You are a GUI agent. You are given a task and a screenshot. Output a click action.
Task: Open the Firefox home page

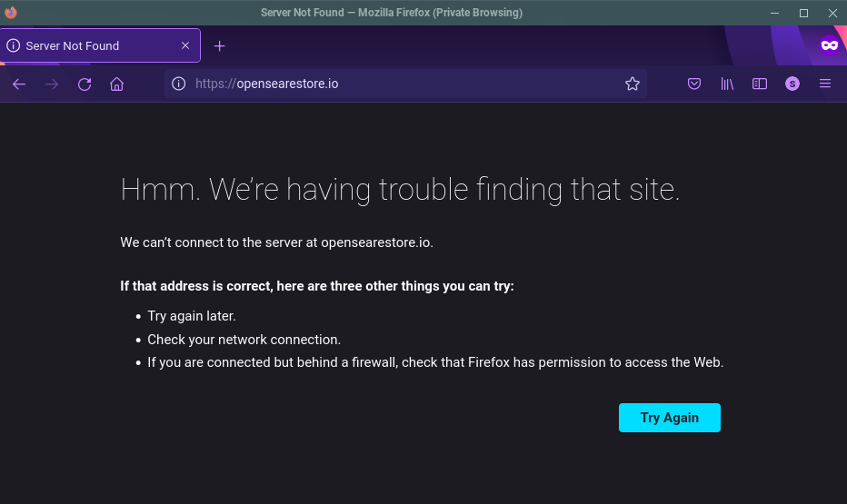pyautogui.click(x=116, y=84)
